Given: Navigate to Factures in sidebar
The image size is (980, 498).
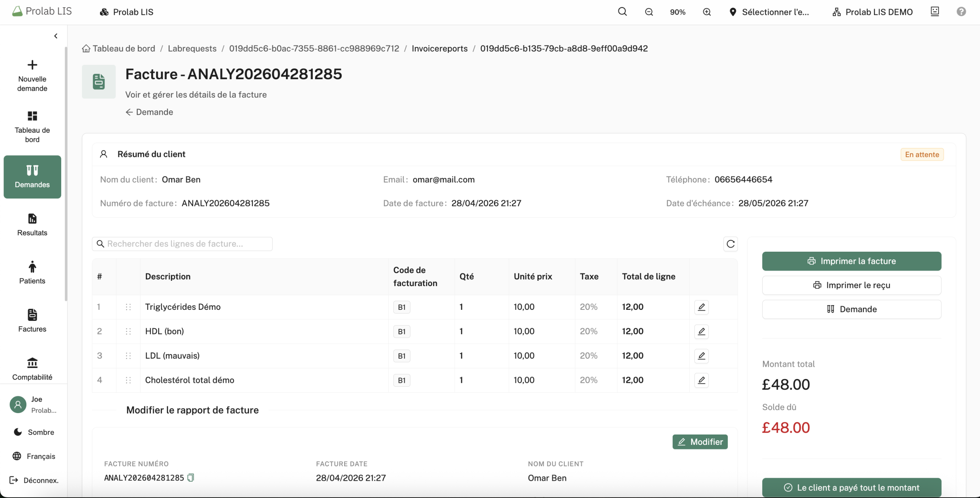Looking at the screenshot, I should click(x=32, y=321).
